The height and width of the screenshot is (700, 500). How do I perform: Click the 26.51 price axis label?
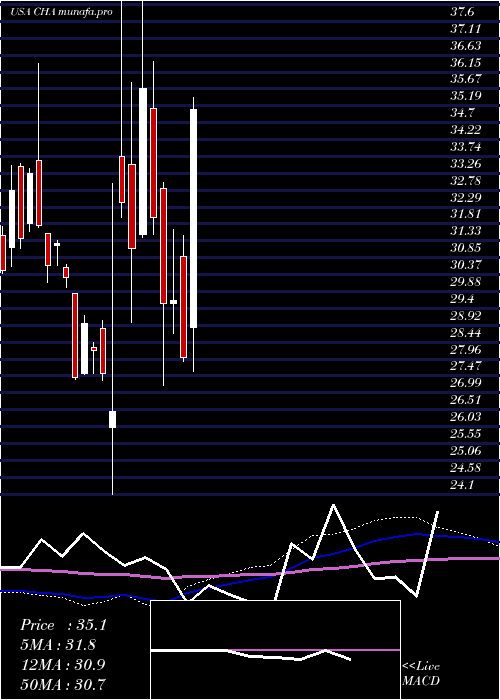(466, 400)
